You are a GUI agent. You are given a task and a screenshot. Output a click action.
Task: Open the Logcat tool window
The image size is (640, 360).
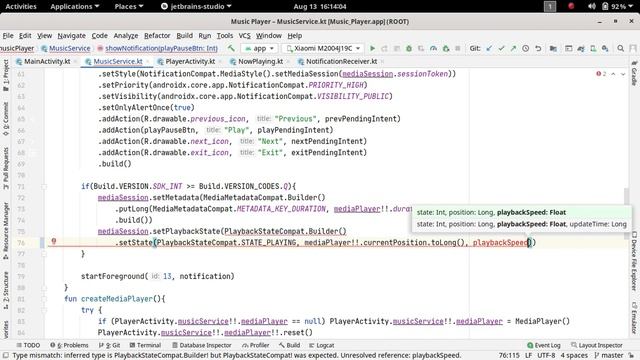[x=322, y=345]
